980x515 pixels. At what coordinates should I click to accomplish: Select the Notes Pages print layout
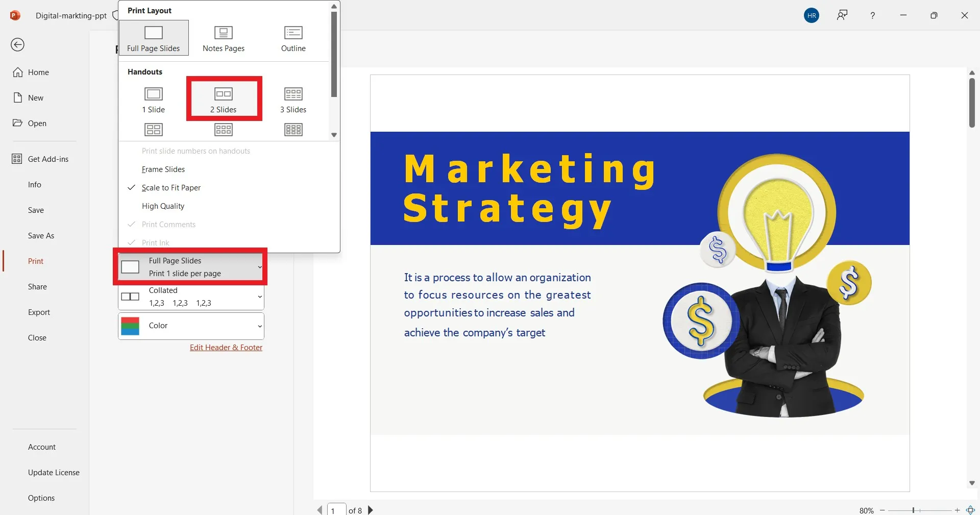point(223,38)
